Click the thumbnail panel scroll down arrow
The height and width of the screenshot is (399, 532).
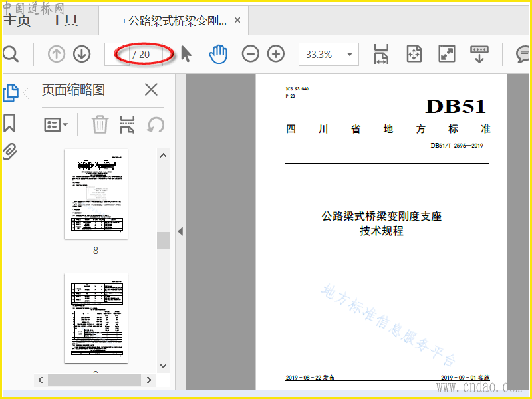pyautogui.click(x=163, y=366)
